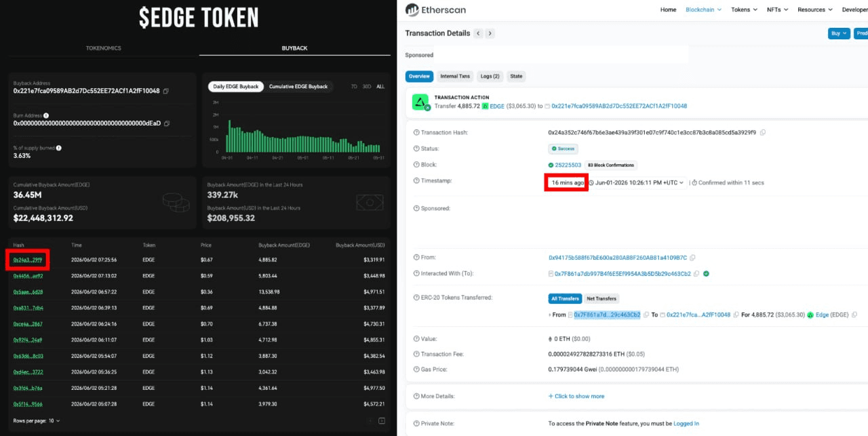Expand the transfer row arrow before From
Screen dimensions: 868x436
click(550, 315)
